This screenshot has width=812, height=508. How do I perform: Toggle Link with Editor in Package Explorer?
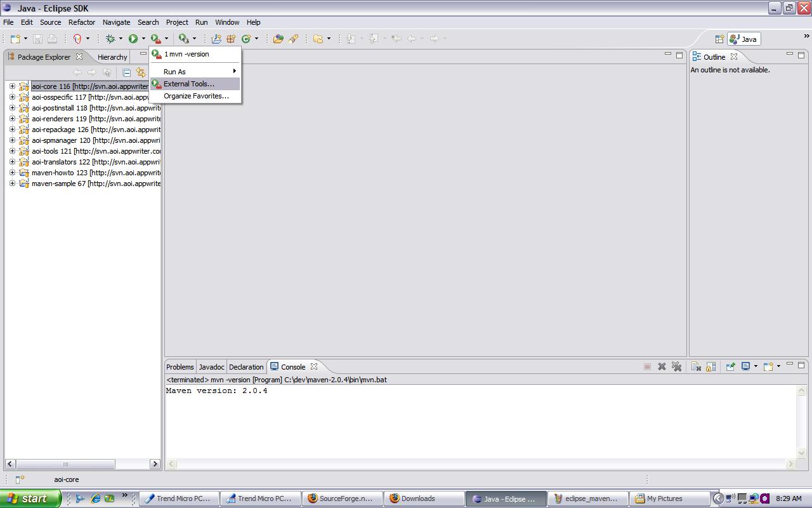140,72
